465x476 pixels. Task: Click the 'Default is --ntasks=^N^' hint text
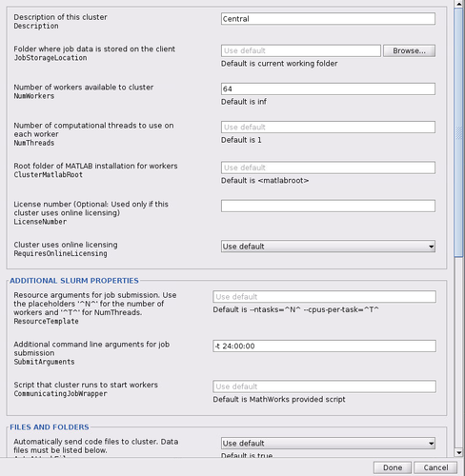click(295, 309)
